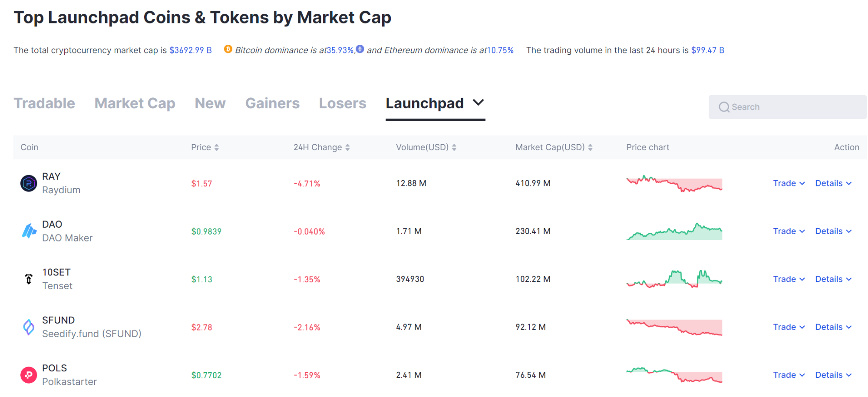This screenshot has width=868, height=397.
Task: Open the Details dropdown for DAO Maker
Action: pyautogui.click(x=833, y=231)
